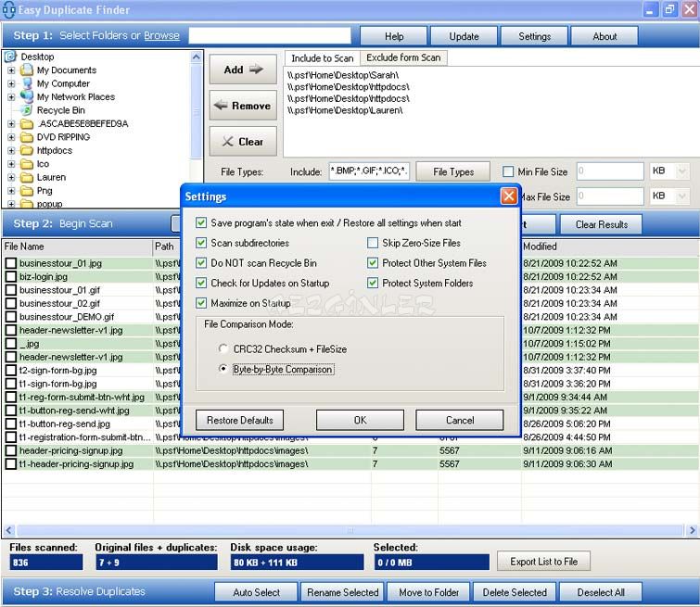Disable Check for Updates on Startup
This screenshot has width=700, height=607.
click(201, 283)
